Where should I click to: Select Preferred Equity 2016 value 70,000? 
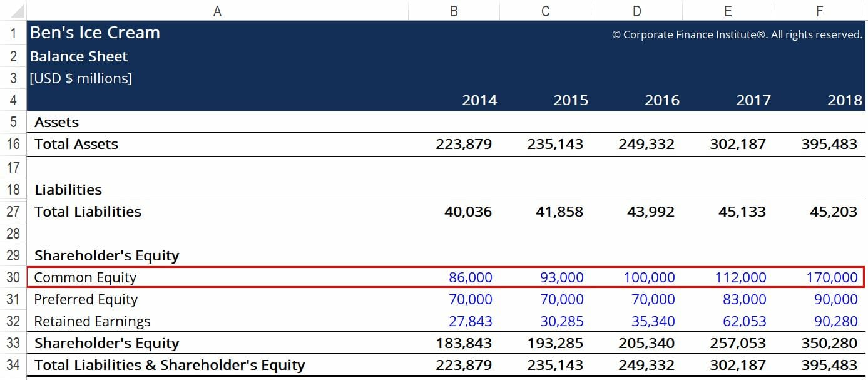click(653, 299)
